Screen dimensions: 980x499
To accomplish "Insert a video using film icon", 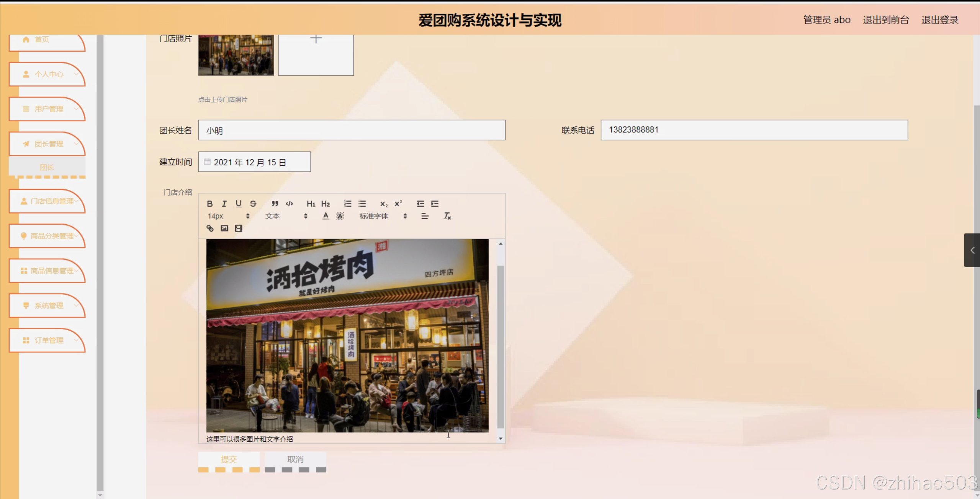I will coord(239,228).
